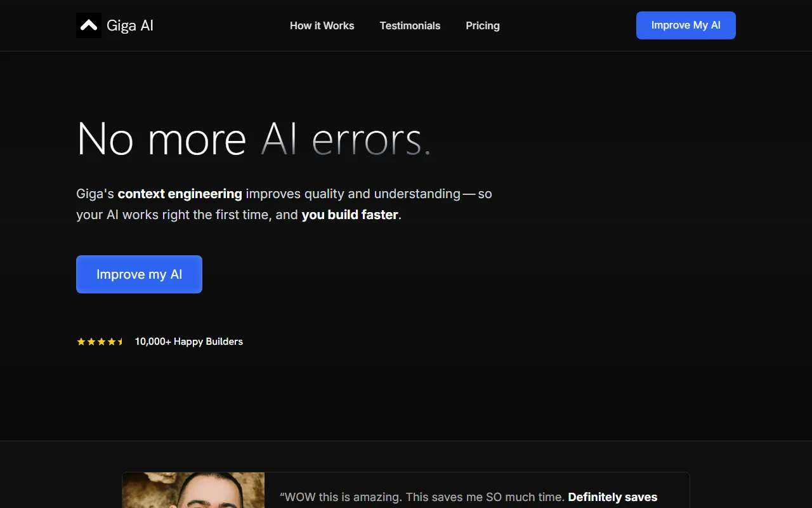
Task: Click the first yellow rating star
Action: tap(81, 342)
